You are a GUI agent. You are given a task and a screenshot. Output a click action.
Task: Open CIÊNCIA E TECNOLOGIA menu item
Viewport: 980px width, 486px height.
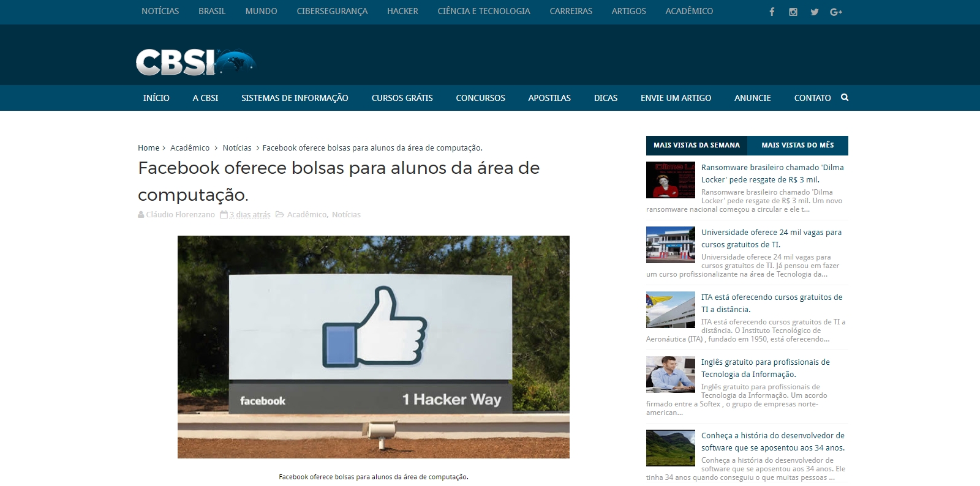484,11
